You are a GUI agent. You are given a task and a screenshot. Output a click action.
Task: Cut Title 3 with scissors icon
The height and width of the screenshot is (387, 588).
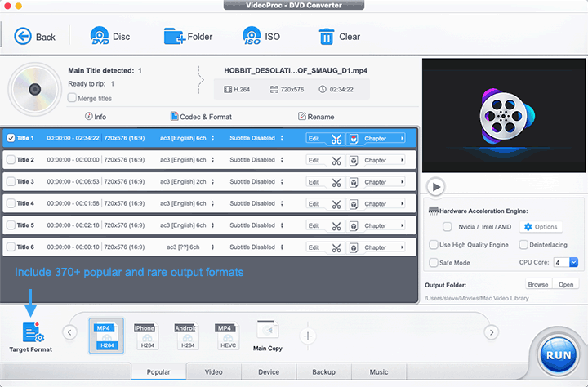point(336,182)
